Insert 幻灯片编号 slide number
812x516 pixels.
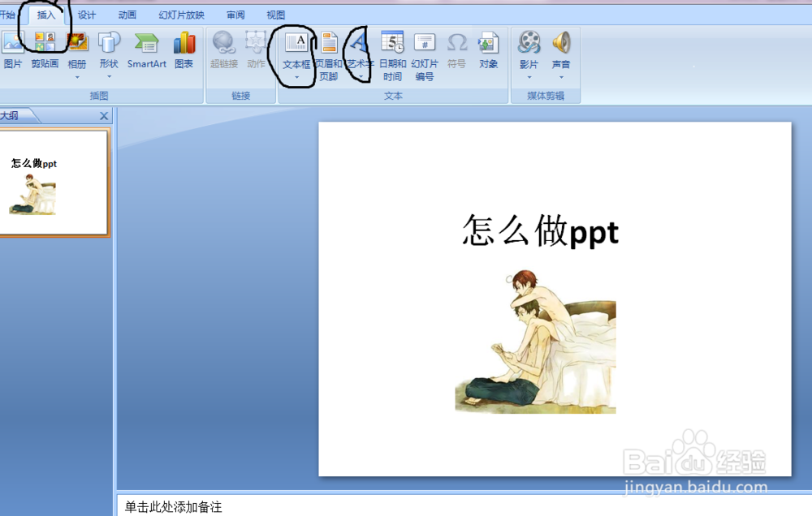(x=425, y=56)
